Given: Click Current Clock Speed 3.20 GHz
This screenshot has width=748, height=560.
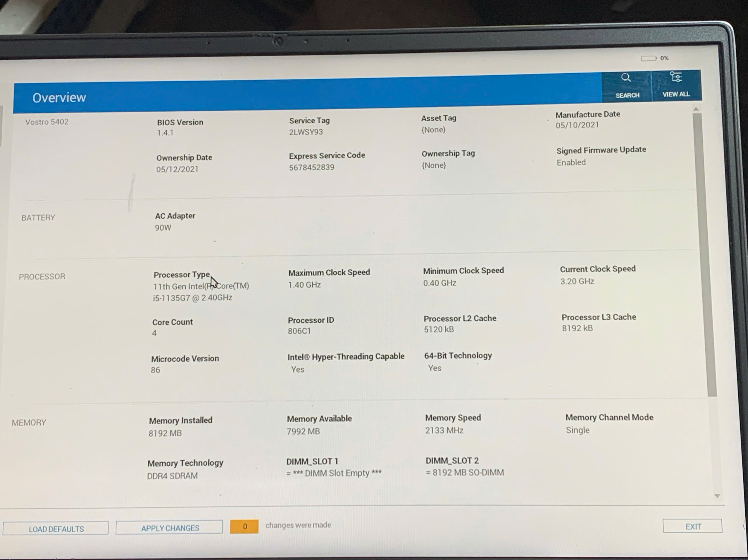Looking at the screenshot, I should coord(577,281).
